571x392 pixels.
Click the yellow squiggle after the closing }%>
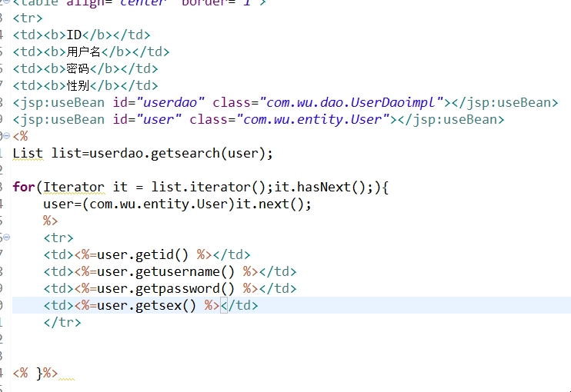(x=67, y=378)
